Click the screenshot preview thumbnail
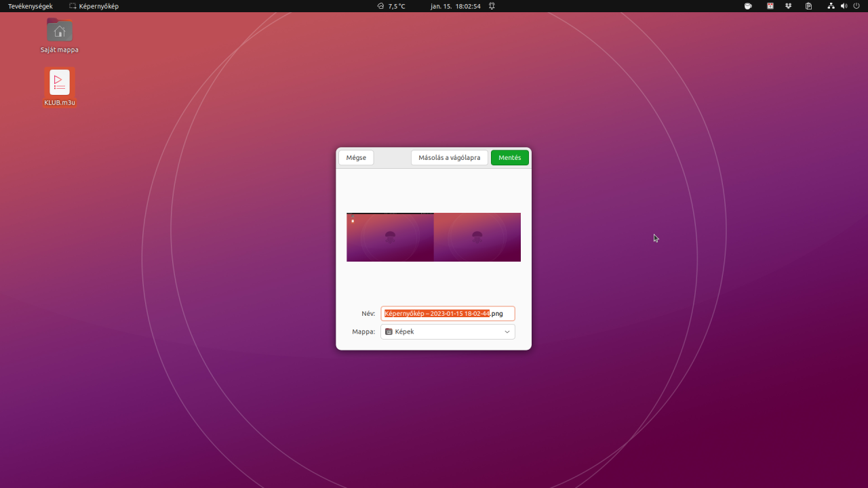Viewport: 868px width, 488px height. click(x=433, y=237)
